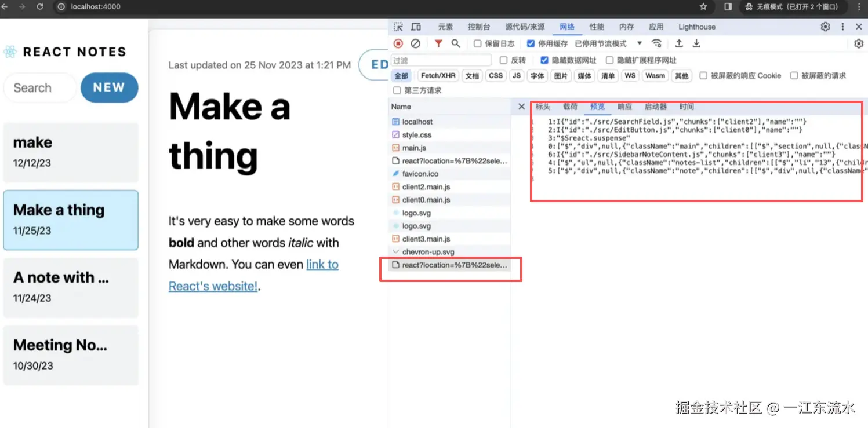Click the React Notes logo
The height and width of the screenshot is (428, 868).
(x=10, y=52)
